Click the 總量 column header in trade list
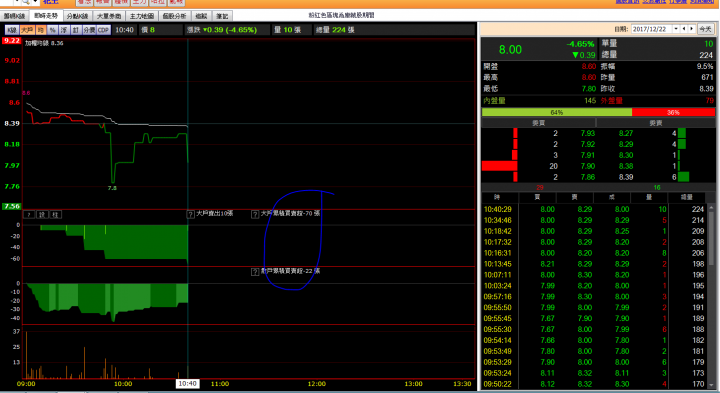The height and width of the screenshot is (393, 720). (x=686, y=197)
